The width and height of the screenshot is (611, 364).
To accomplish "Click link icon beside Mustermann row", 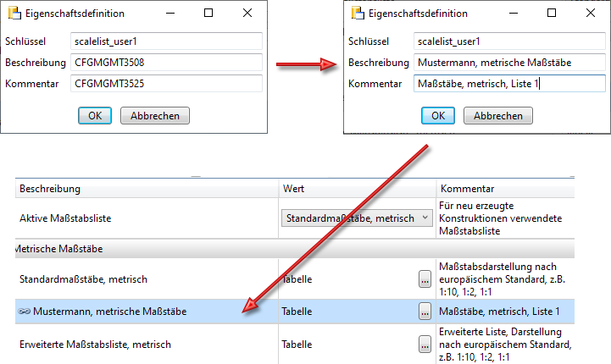I will pyautogui.click(x=25, y=312).
